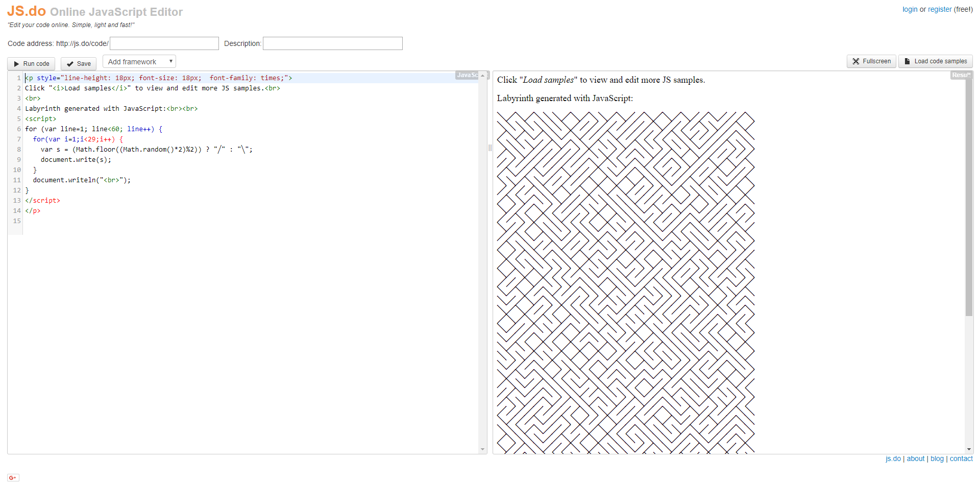Viewport: 980px width, 484px height.
Task: Click the generated labyrinth output
Action: [626, 282]
